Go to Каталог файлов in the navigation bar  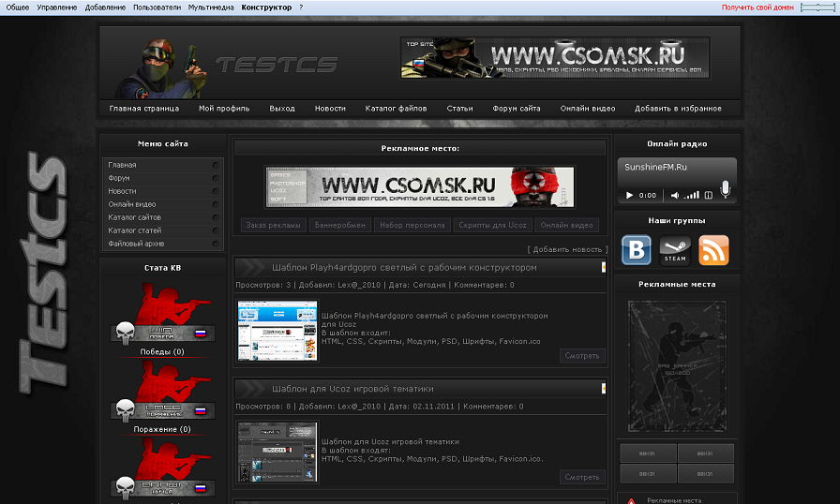pos(396,109)
